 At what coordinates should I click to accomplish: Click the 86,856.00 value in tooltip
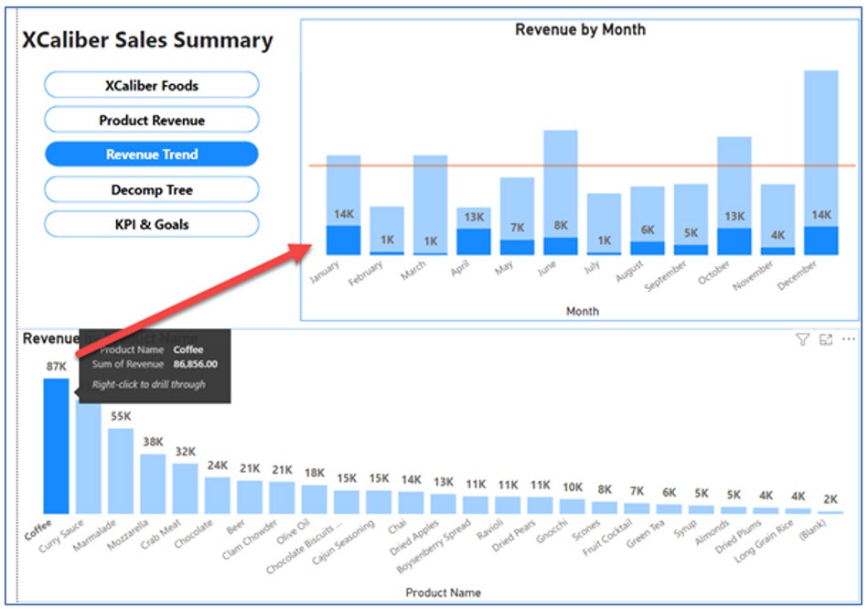click(x=195, y=364)
